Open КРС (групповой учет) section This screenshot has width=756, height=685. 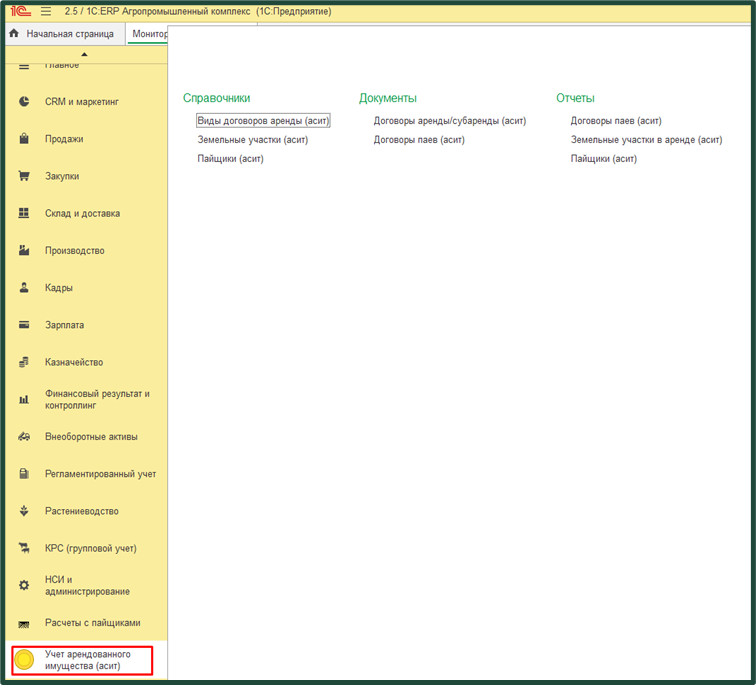pos(91,548)
